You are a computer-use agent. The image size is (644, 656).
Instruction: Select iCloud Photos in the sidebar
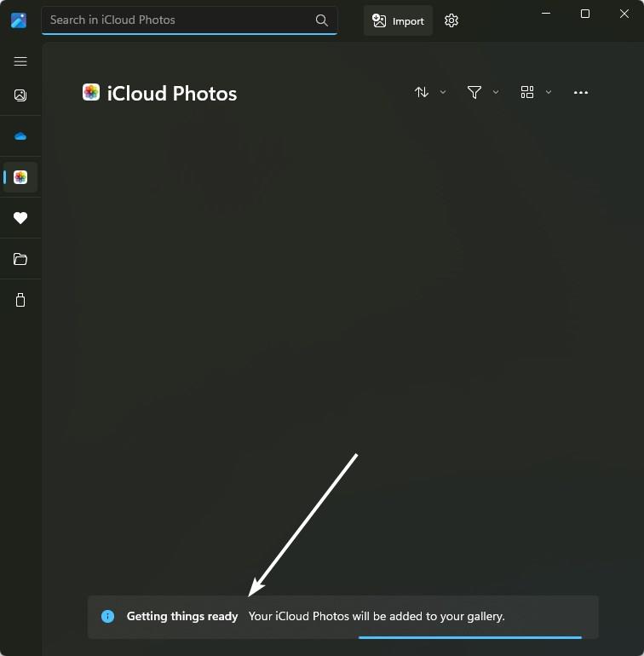pyautogui.click(x=20, y=177)
